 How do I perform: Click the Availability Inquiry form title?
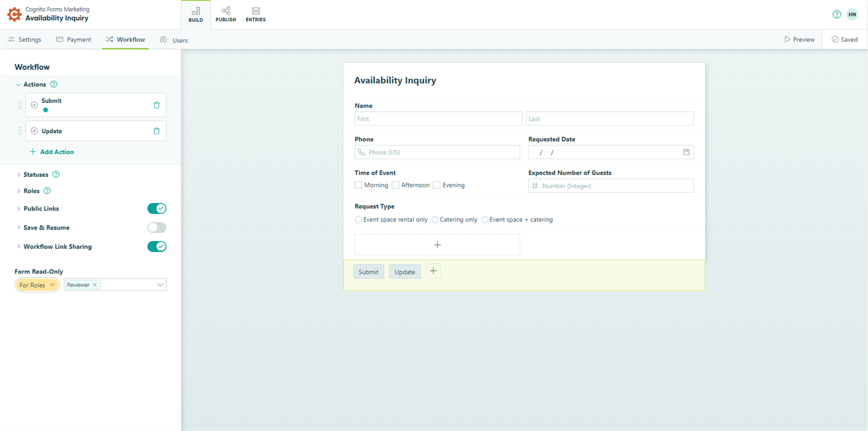coord(395,80)
